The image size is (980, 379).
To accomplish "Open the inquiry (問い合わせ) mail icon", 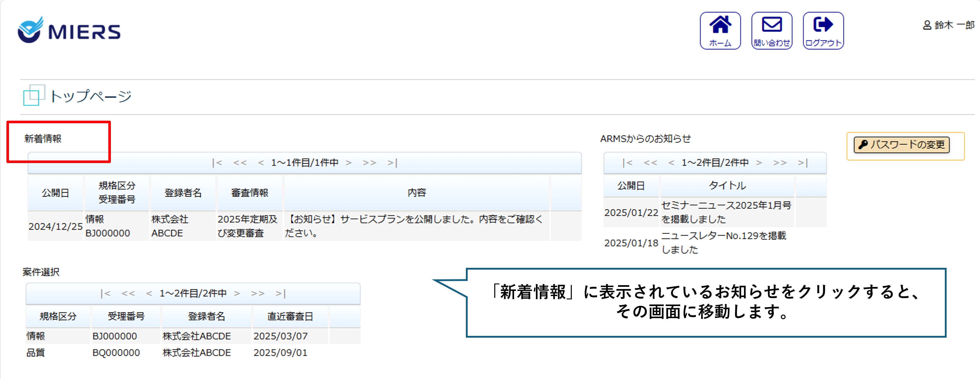I will [772, 31].
